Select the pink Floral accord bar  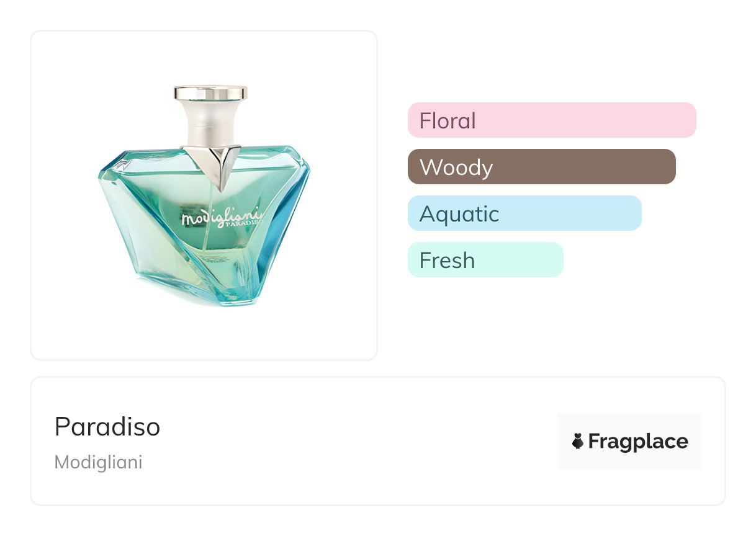click(551, 120)
